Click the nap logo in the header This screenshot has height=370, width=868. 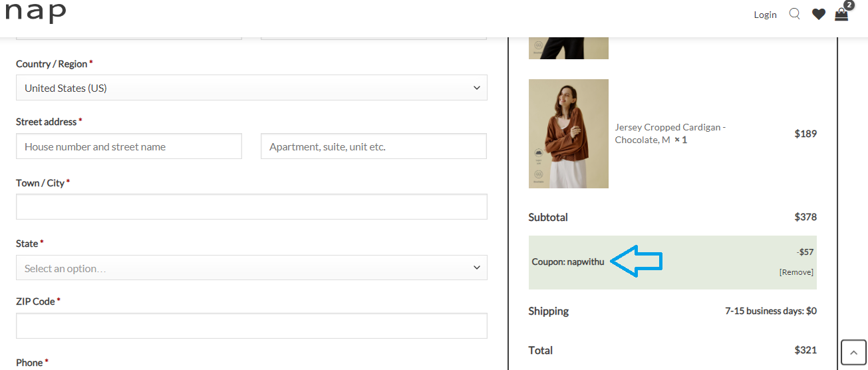click(35, 12)
